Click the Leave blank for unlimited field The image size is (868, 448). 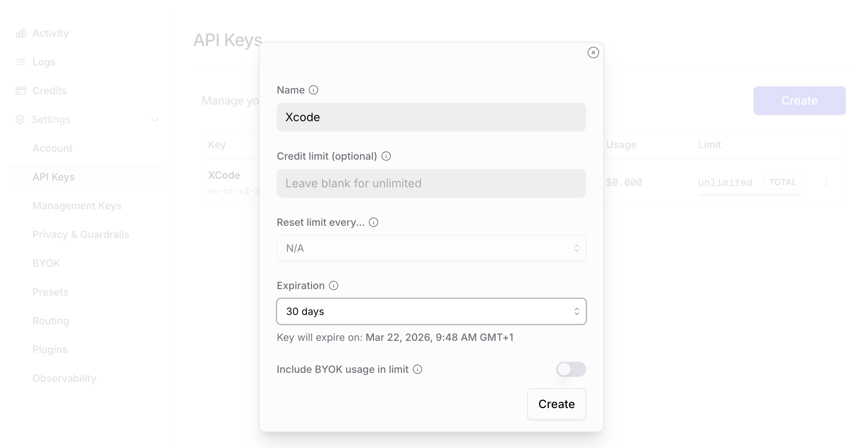pos(431,183)
